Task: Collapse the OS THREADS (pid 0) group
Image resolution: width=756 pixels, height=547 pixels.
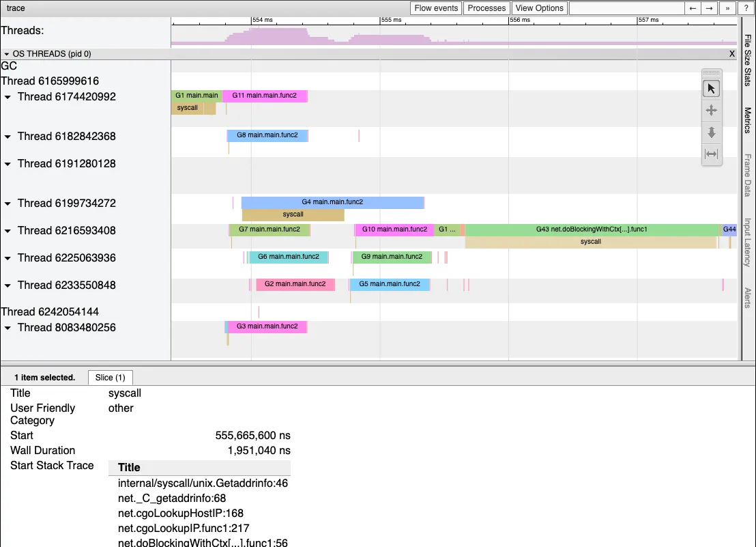Action: coord(7,54)
